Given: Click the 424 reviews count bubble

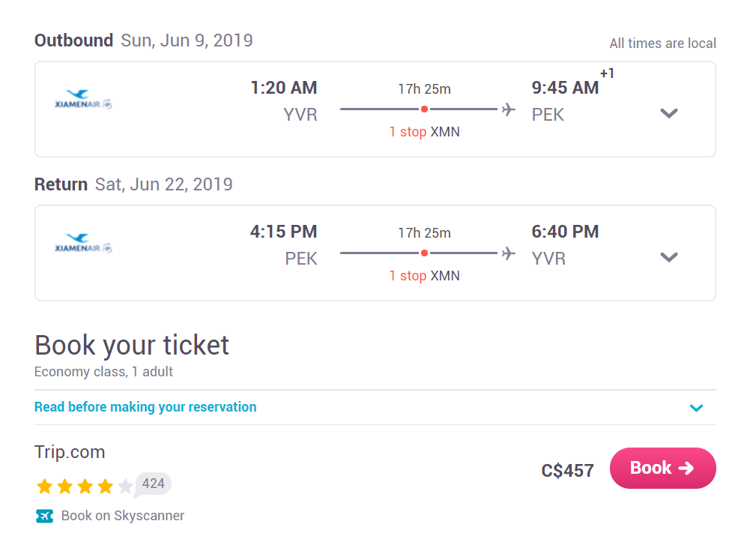Looking at the screenshot, I should tap(154, 484).
